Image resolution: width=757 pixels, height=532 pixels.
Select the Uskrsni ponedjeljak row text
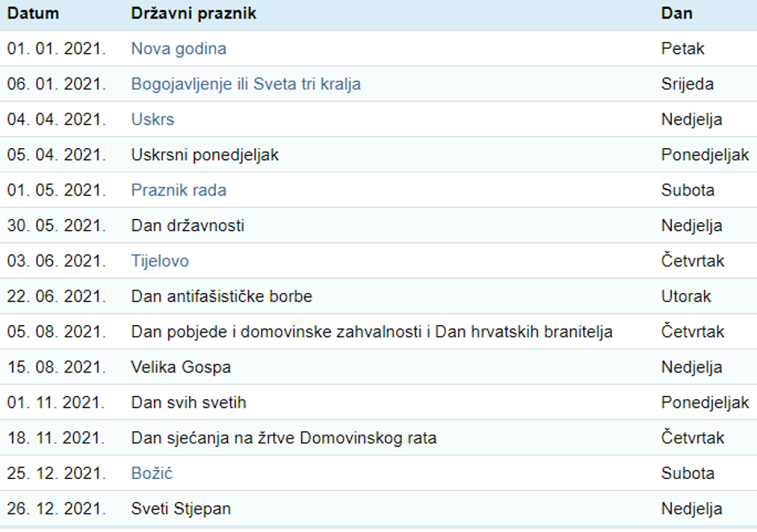point(205,155)
